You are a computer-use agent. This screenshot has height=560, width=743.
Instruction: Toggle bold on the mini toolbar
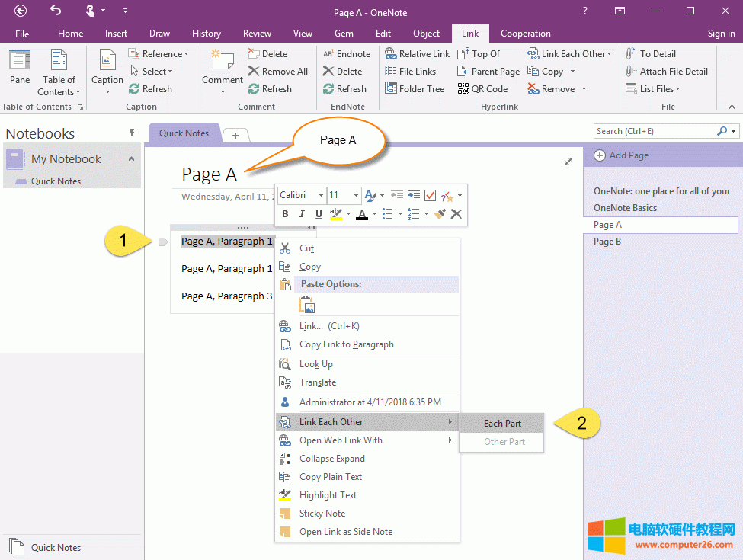[x=284, y=214]
